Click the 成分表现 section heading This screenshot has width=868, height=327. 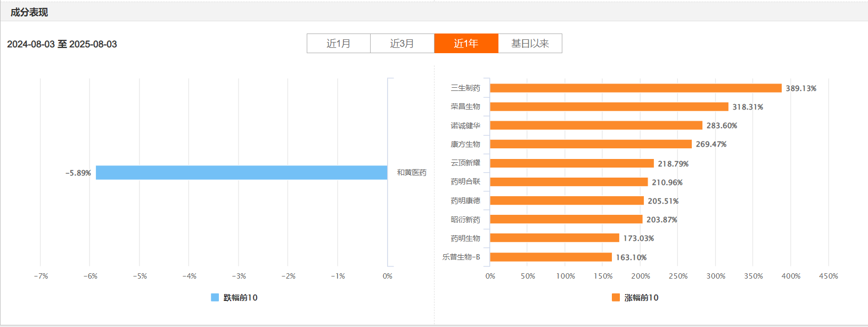click(29, 12)
